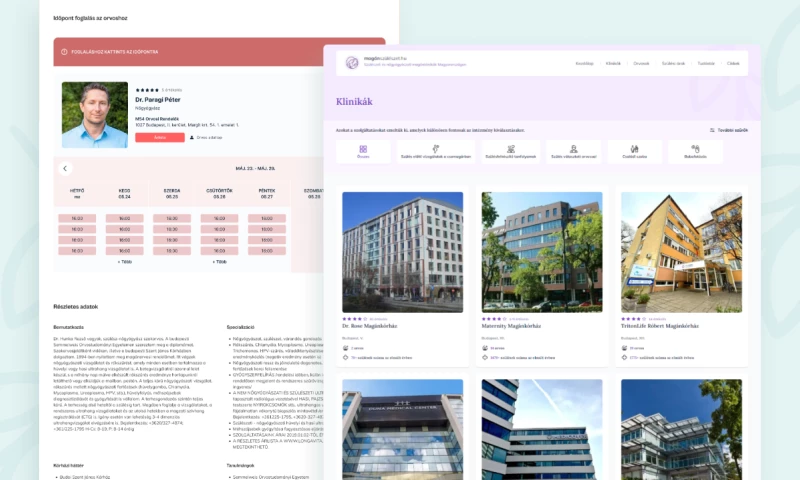The width and height of the screenshot is (800, 480).
Task: Pick the bottom time slot under Szerda 05.25
Action: 172,251
